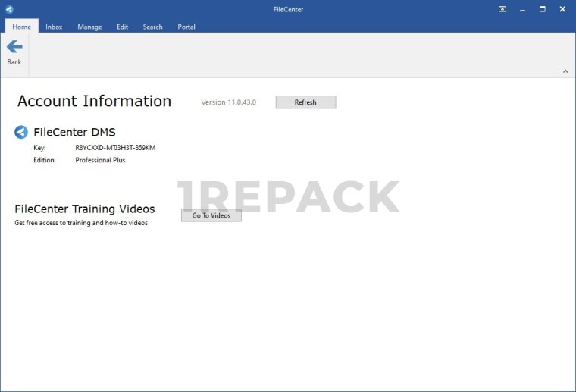Open the Inbox tab
Screen dimensions: 576x392
coord(54,27)
